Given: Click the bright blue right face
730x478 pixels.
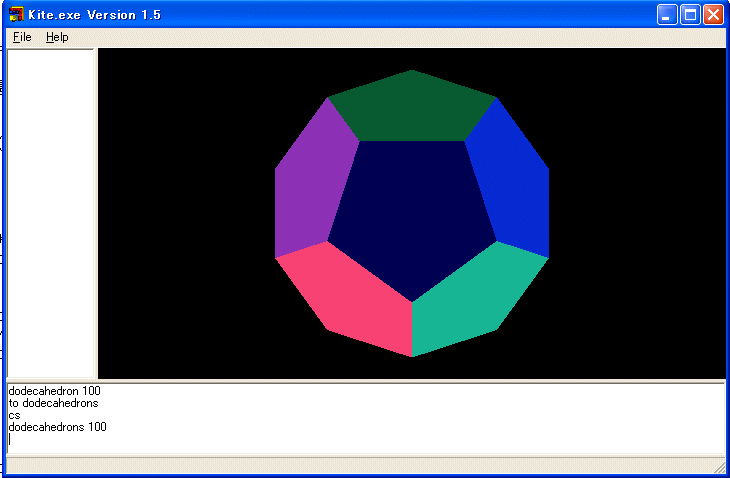Looking at the screenshot, I should (512, 182).
